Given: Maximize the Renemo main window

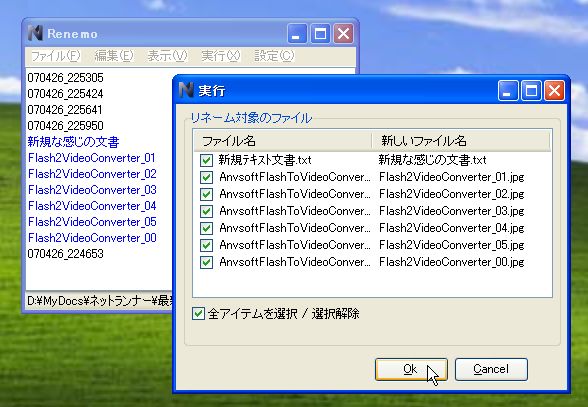Looking at the screenshot, I should point(320,34).
